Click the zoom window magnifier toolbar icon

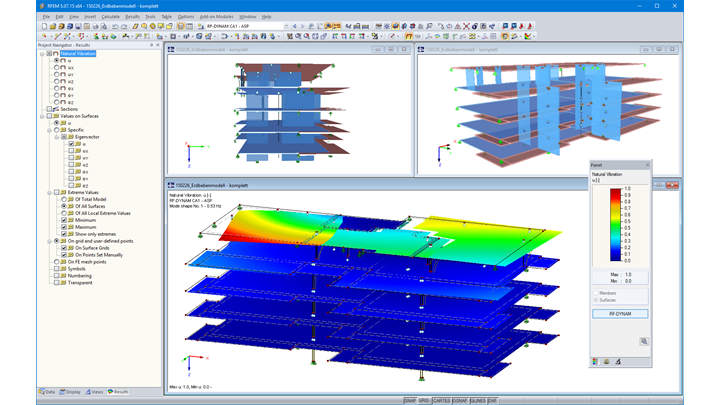pyautogui.click(x=298, y=36)
